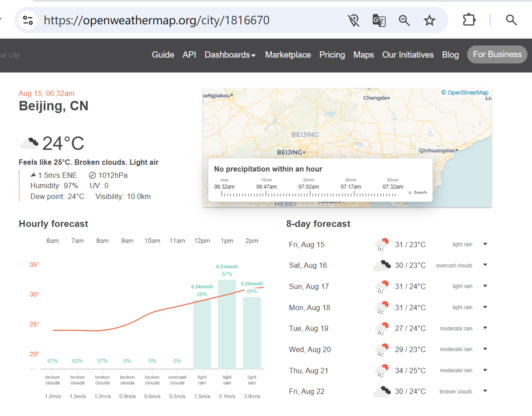Click the current weather broken clouds icon
The height and width of the screenshot is (416, 532).
[29, 144]
